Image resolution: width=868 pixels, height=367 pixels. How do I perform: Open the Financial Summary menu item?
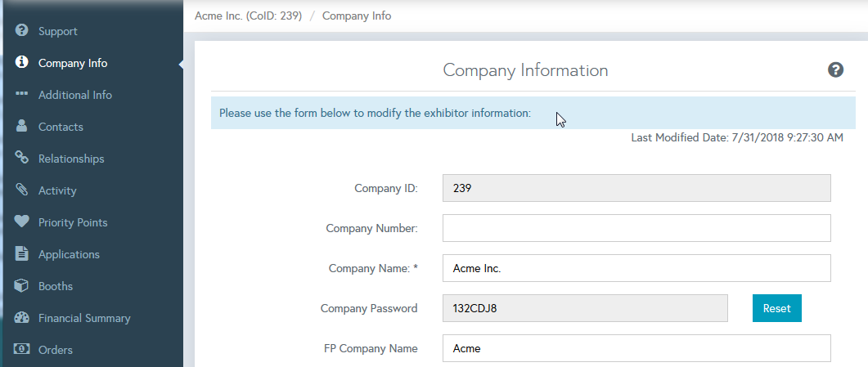pyautogui.click(x=84, y=318)
